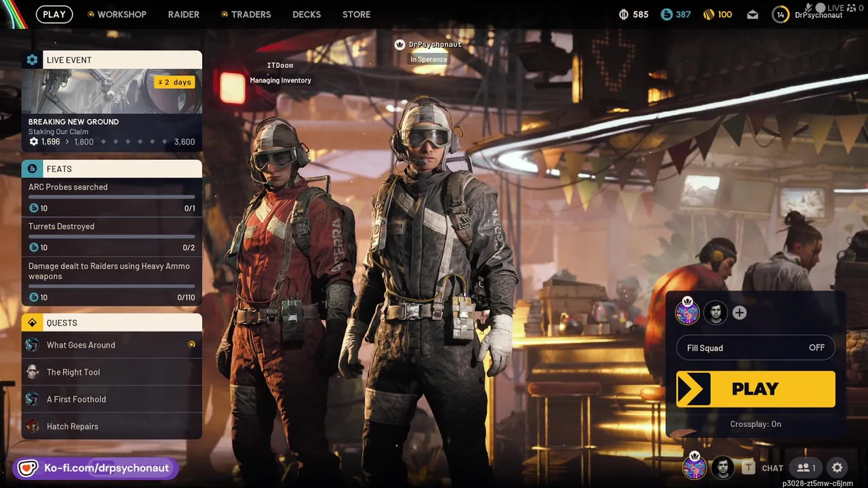Open the PLAY tab in top navigation

click(x=54, y=14)
